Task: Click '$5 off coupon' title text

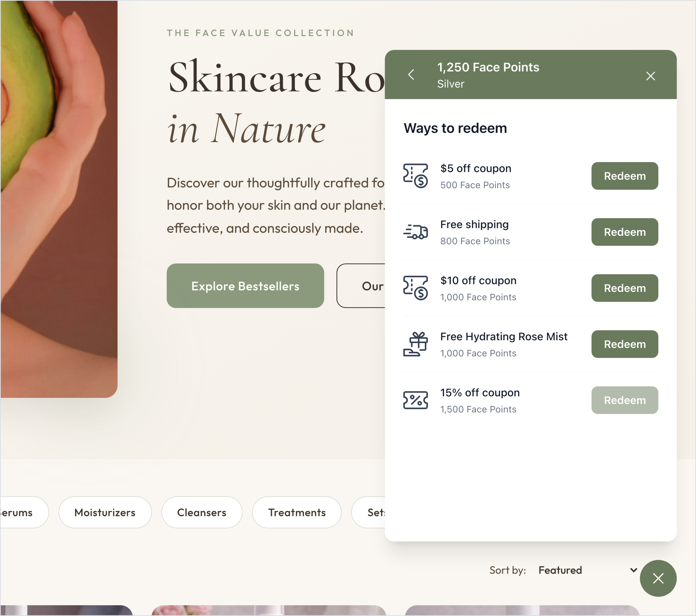Action: coord(476,168)
